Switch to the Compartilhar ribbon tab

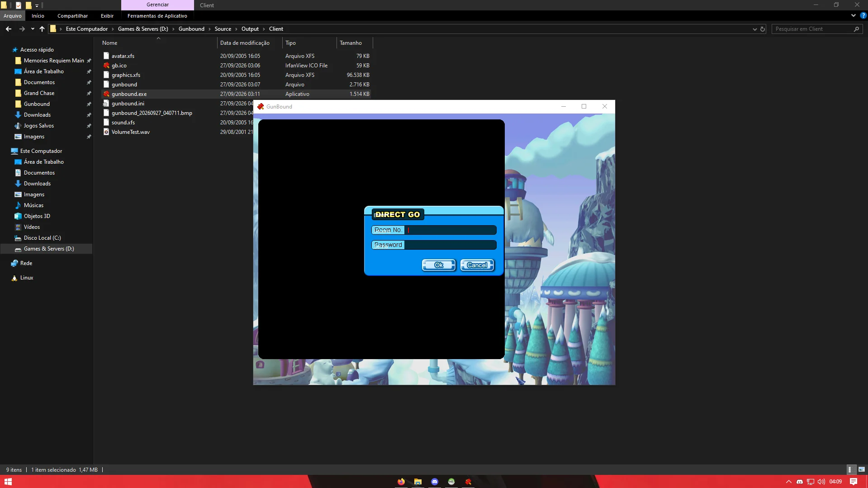(72, 16)
